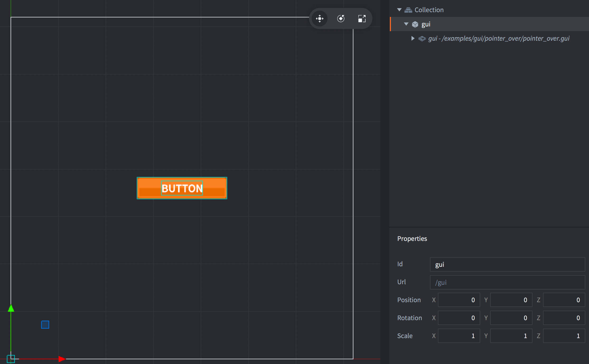Collapse the Collection tree node

point(399,10)
